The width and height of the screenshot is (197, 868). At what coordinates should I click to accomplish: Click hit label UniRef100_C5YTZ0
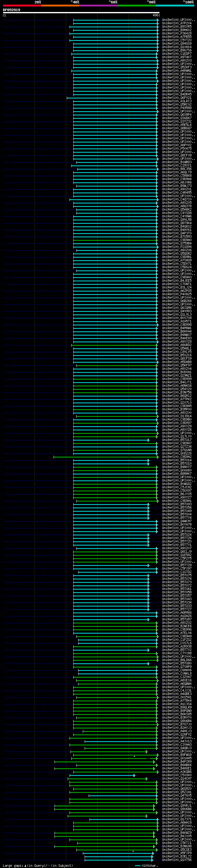point(177,40)
